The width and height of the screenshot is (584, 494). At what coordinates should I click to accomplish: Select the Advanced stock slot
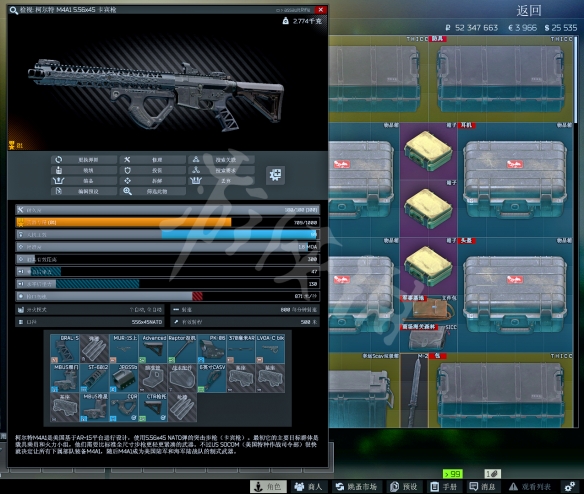[x=153, y=349]
